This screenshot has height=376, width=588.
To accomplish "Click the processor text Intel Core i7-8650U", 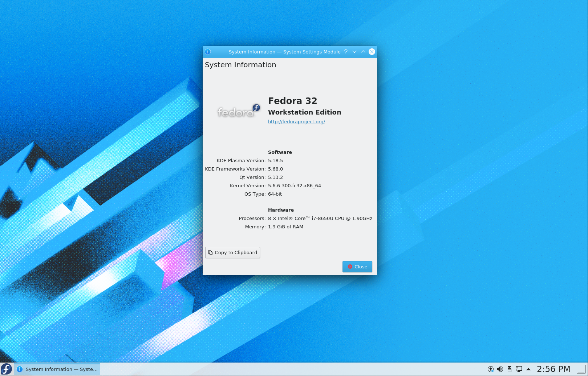I will (320, 218).
